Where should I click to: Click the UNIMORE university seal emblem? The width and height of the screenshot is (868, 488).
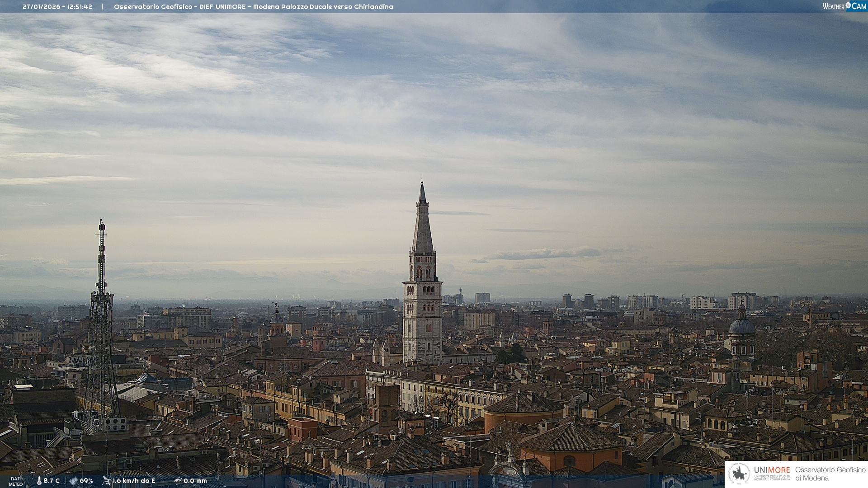(739, 474)
